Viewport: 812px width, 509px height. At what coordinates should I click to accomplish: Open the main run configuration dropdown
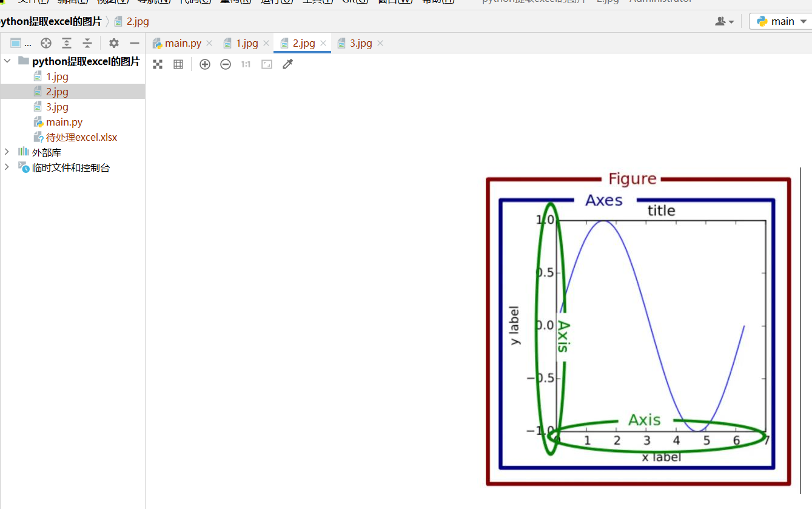point(782,21)
